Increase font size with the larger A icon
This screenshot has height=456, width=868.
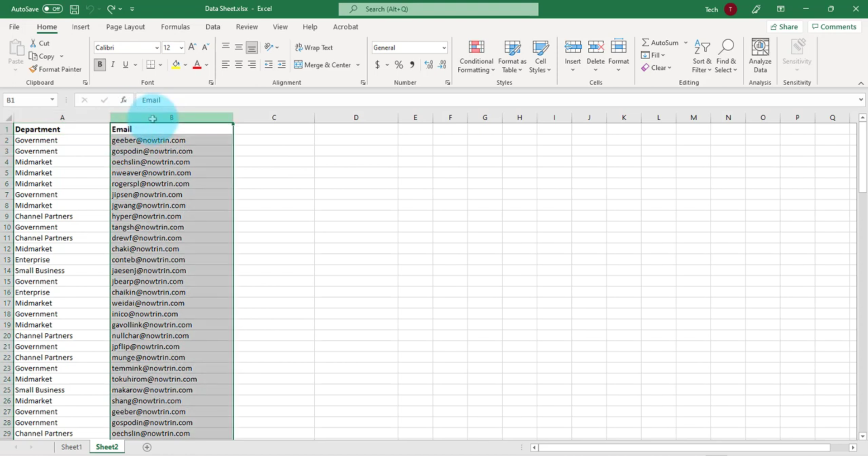click(192, 47)
